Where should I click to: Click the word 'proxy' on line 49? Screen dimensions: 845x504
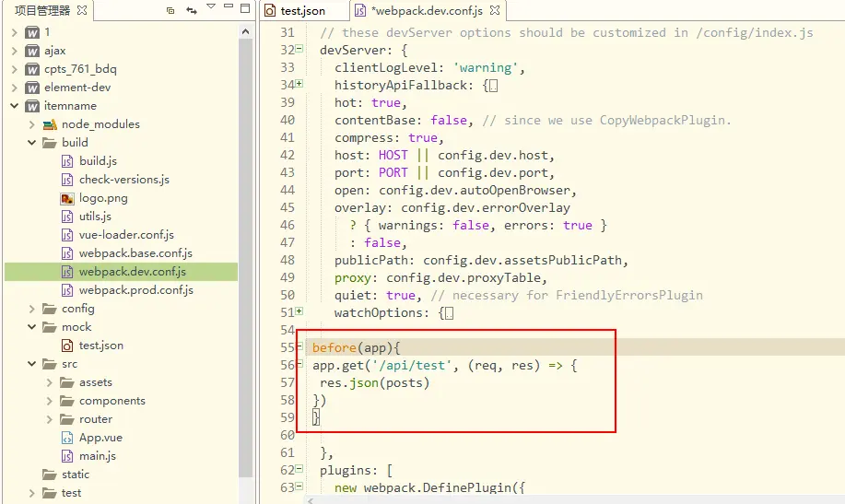coord(352,278)
